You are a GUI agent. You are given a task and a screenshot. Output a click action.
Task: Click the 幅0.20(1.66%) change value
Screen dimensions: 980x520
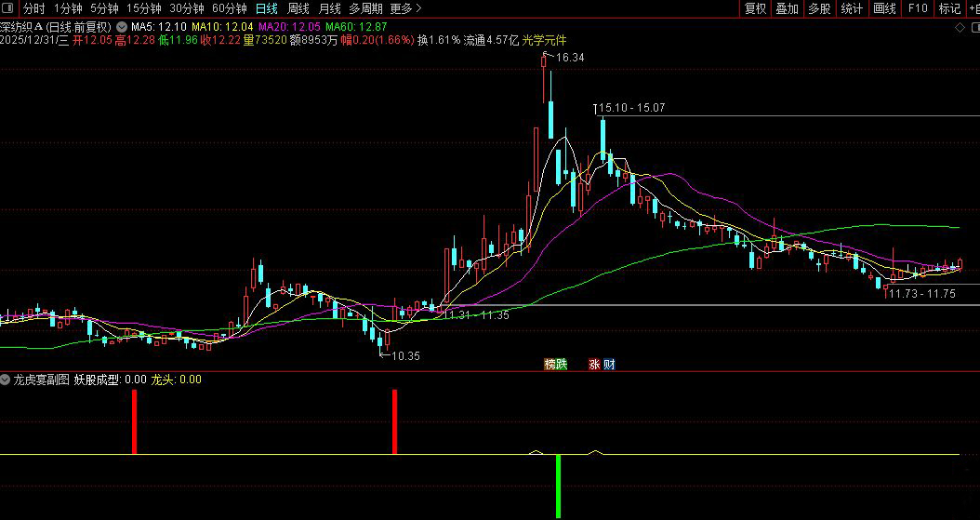377,40
